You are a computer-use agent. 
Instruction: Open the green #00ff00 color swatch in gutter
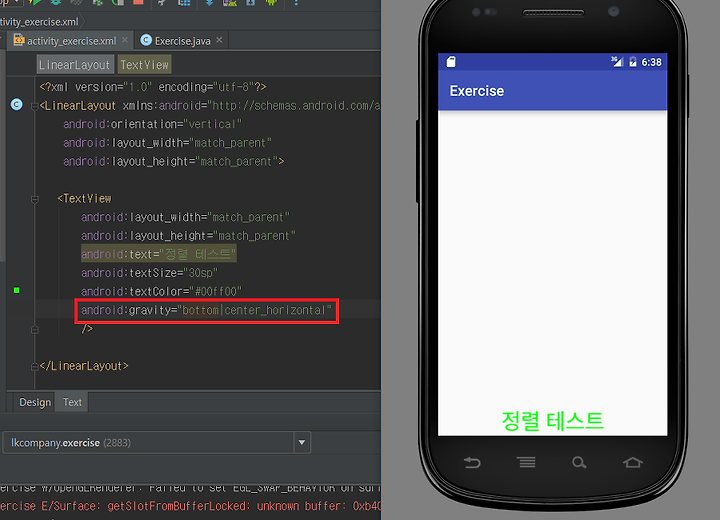pyautogui.click(x=17, y=290)
